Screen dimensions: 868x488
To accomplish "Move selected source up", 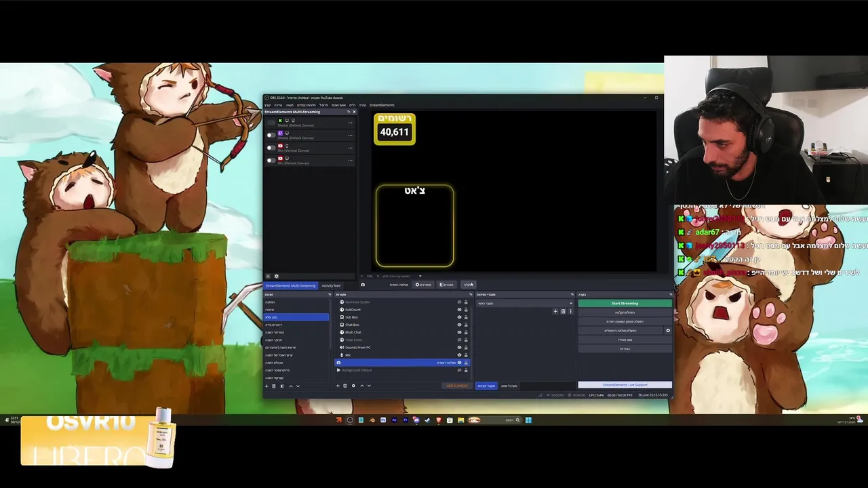I will coord(362,386).
